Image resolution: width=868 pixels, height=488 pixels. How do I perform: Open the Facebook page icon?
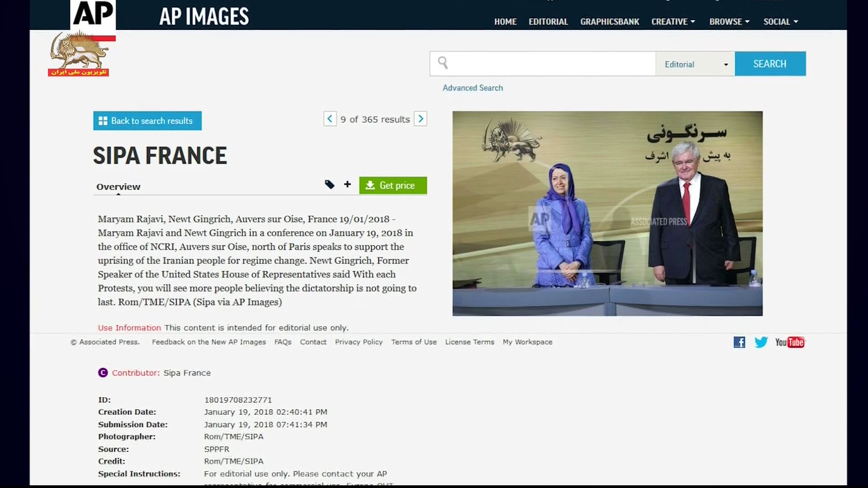[x=739, y=342]
